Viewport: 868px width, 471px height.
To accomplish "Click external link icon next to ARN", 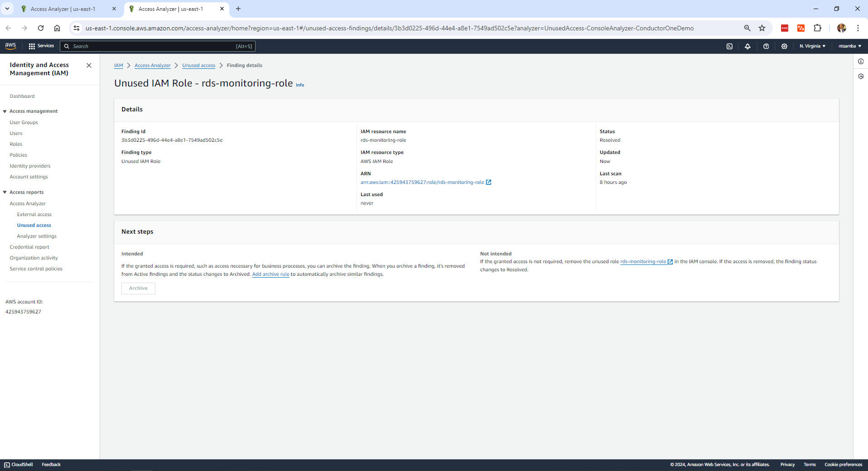I will pos(488,183).
